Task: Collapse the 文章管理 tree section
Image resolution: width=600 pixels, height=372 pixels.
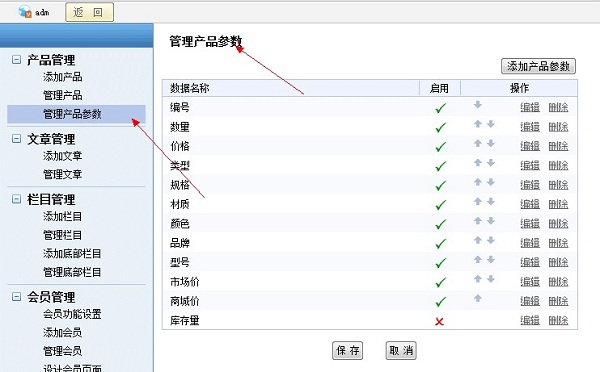Action: [16, 139]
